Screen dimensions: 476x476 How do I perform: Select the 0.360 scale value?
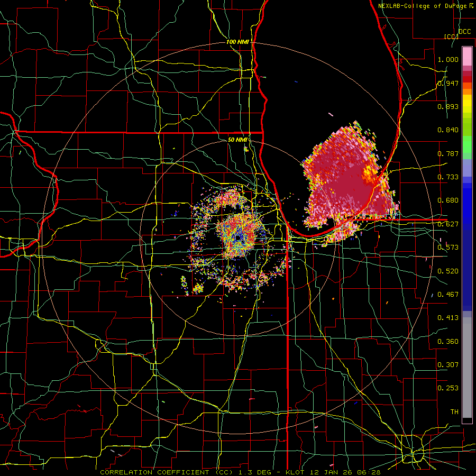(448, 342)
